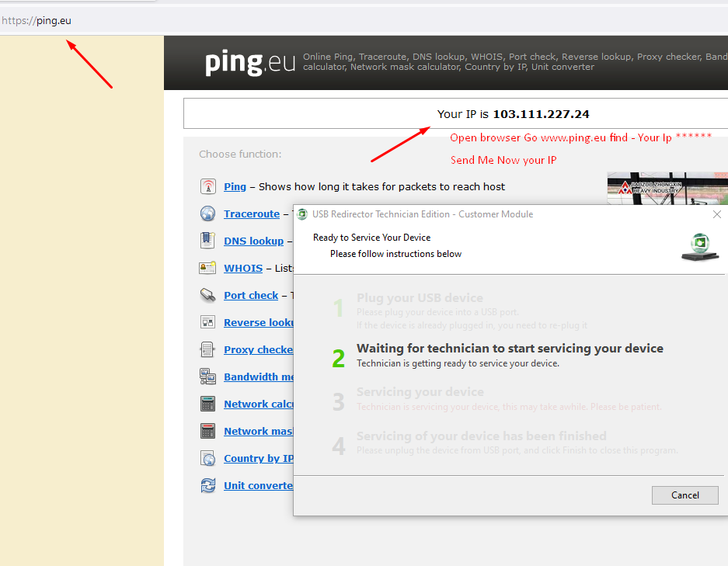Click the Traceroute globe icon
This screenshot has height=566, width=728.
207,214
